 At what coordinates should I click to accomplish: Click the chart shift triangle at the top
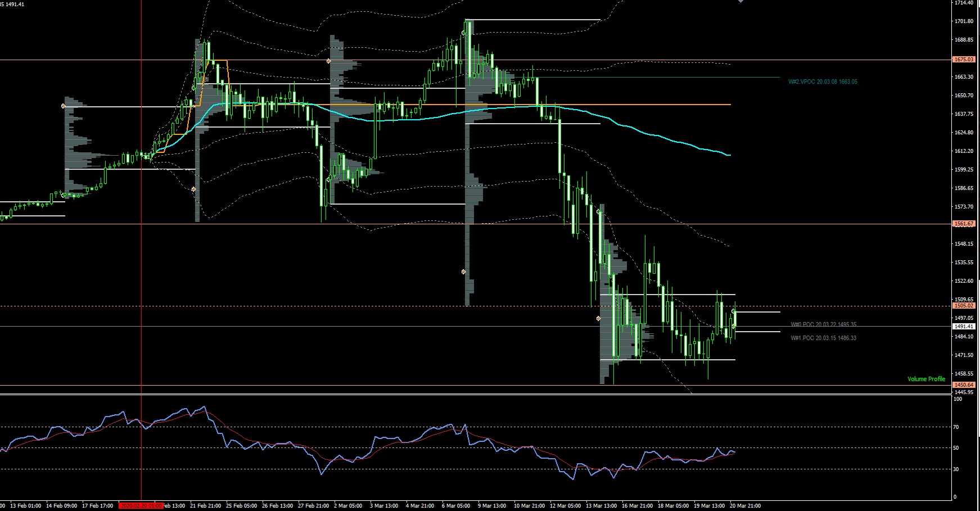point(740,2)
